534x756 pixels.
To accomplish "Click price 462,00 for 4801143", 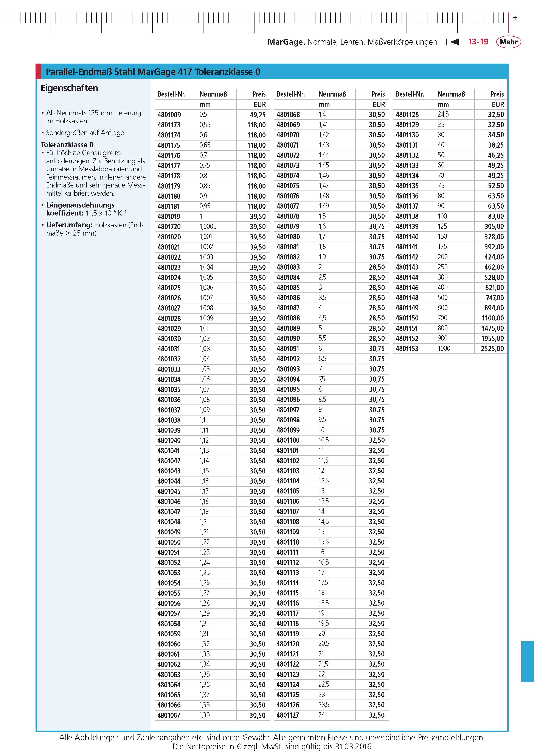I will tap(494, 267).
